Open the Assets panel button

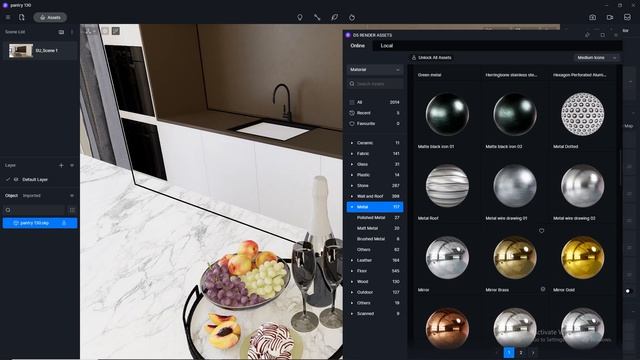pyautogui.click(x=50, y=18)
